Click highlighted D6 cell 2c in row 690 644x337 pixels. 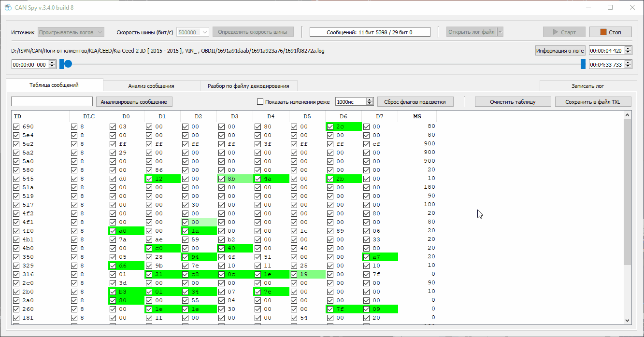[x=343, y=126]
